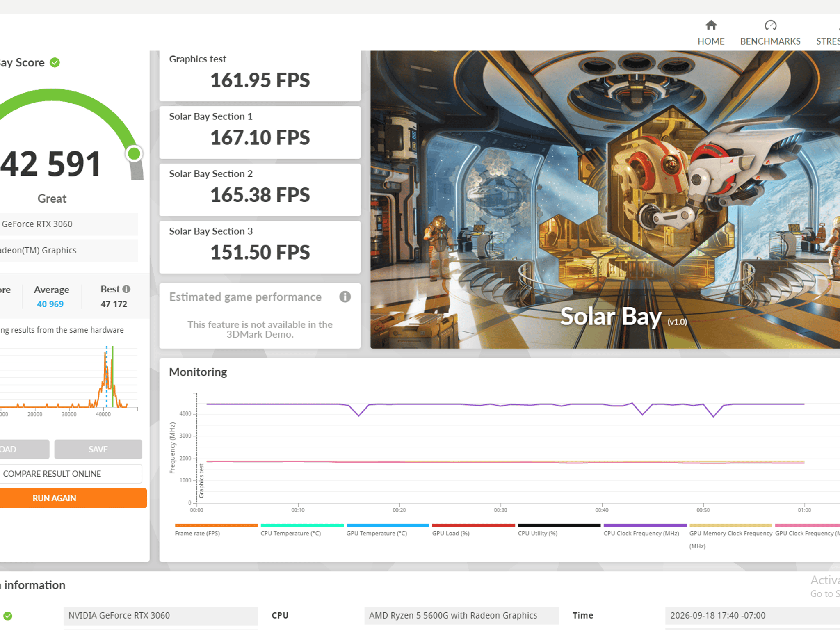
Task: Click the green validated score checkmark
Action: tap(55, 62)
